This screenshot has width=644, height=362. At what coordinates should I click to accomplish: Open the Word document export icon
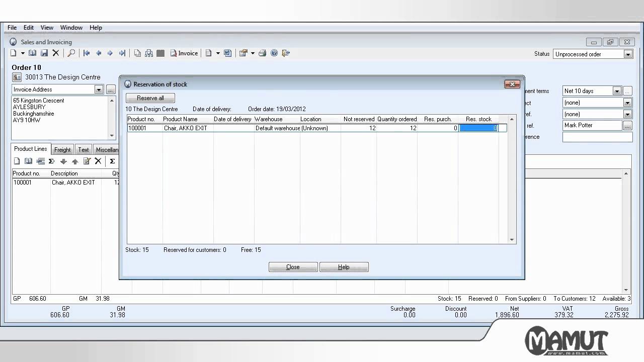[227, 53]
